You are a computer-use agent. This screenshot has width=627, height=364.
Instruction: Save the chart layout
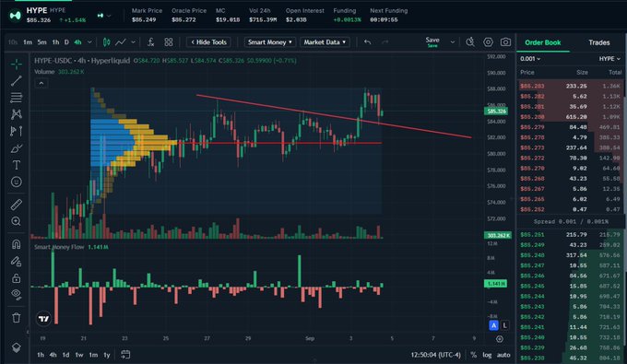pos(432,41)
